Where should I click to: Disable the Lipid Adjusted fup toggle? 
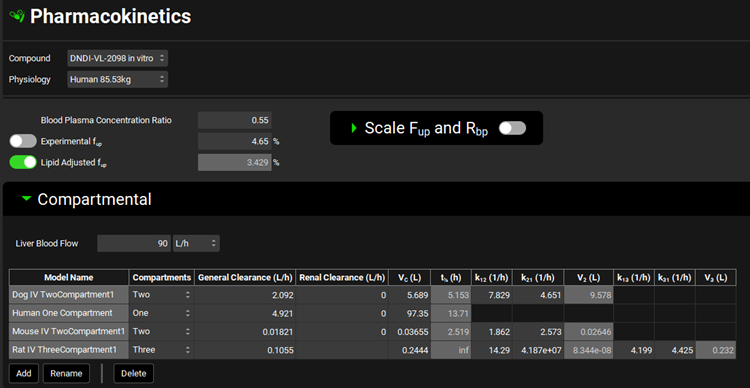click(23, 162)
